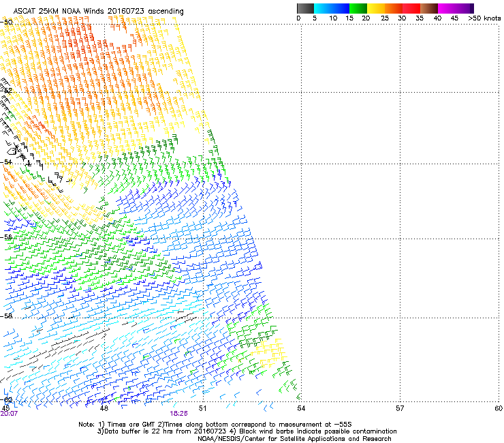
Task: Click the '-58' latitude axis label
Action: 7,316
